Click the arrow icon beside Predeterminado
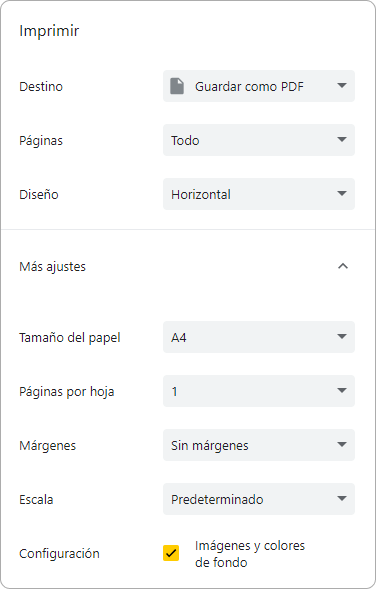The width and height of the screenshot is (376, 589). 342,499
